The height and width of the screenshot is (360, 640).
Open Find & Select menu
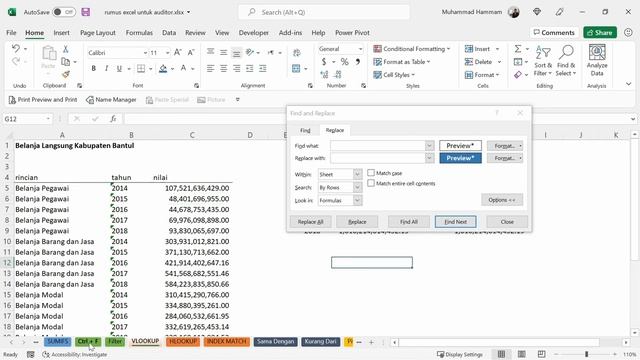pyautogui.click(x=566, y=61)
